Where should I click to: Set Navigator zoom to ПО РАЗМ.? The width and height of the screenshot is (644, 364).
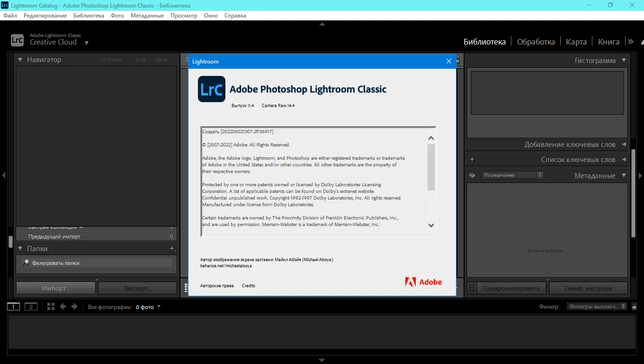point(110,60)
